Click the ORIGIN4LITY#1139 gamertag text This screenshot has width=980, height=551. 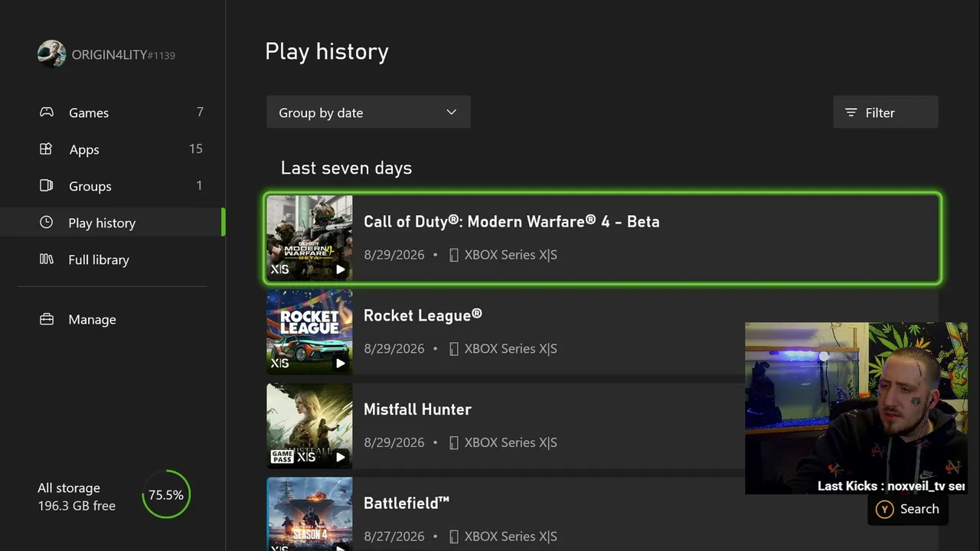123,55
